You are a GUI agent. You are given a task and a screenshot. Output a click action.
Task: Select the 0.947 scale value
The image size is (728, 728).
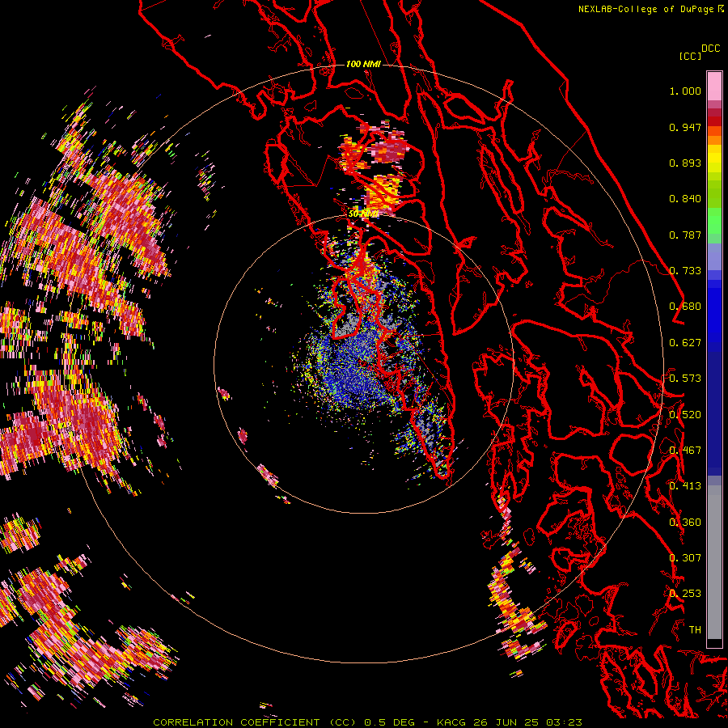coord(685,127)
